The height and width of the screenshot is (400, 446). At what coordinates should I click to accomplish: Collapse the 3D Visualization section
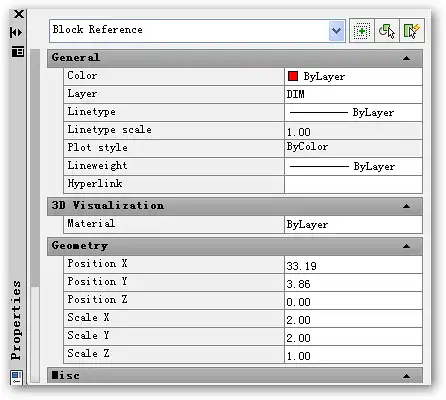coord(406,206)
